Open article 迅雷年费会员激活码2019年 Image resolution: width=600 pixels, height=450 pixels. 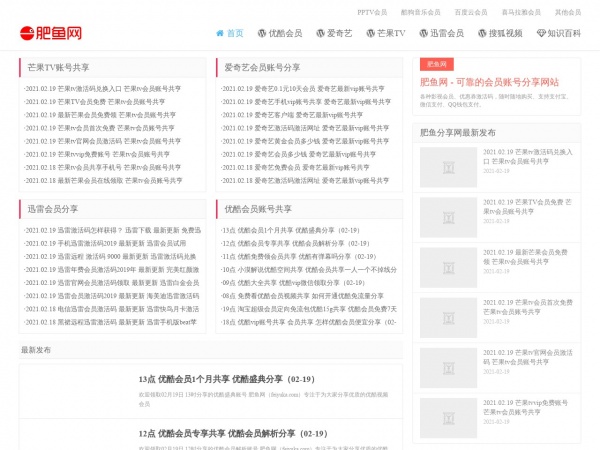coord(112,270)
